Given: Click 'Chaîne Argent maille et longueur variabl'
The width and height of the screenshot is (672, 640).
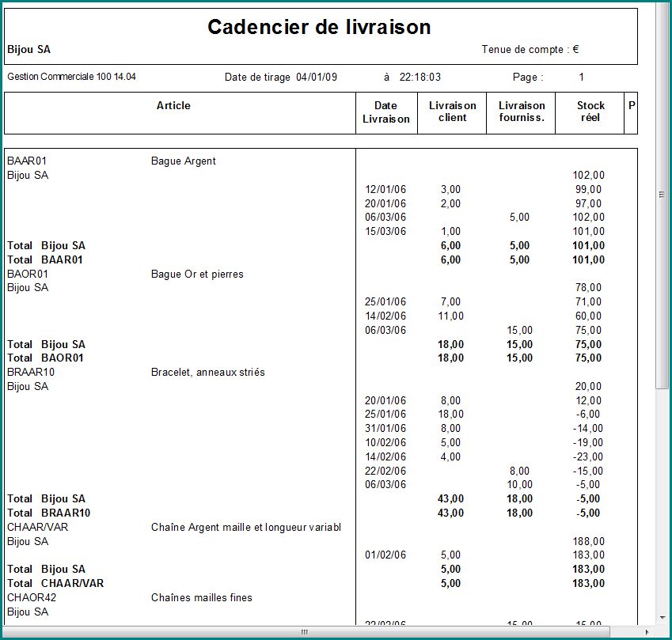Looking at the screenshot, I should pyautogui.click(x=246, y=528).
